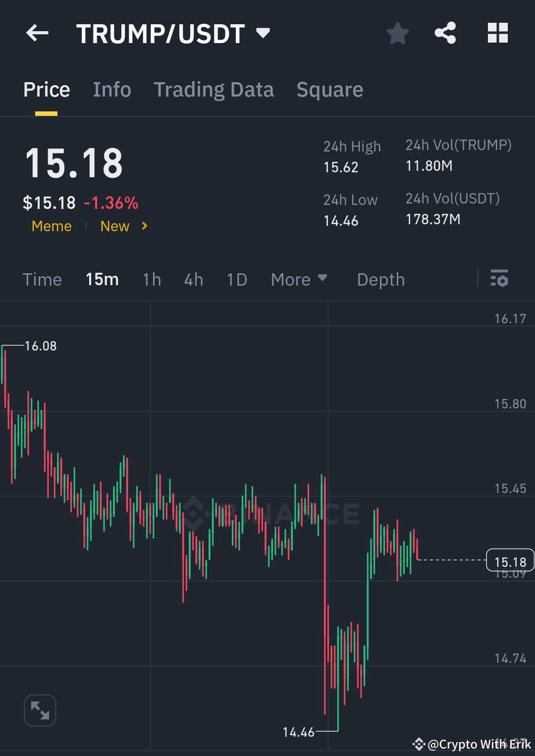Open the New listings section via chevron

pyautogui.click(x=144, y=226)
